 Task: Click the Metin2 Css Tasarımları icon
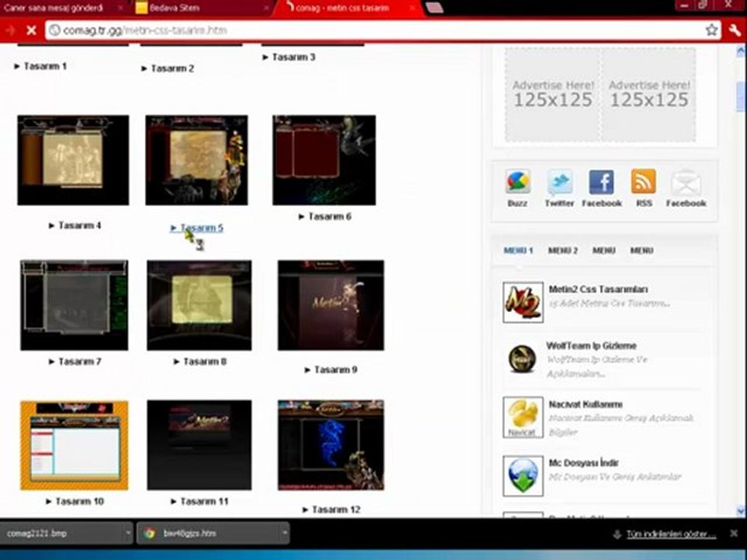(x=523, y=303)
